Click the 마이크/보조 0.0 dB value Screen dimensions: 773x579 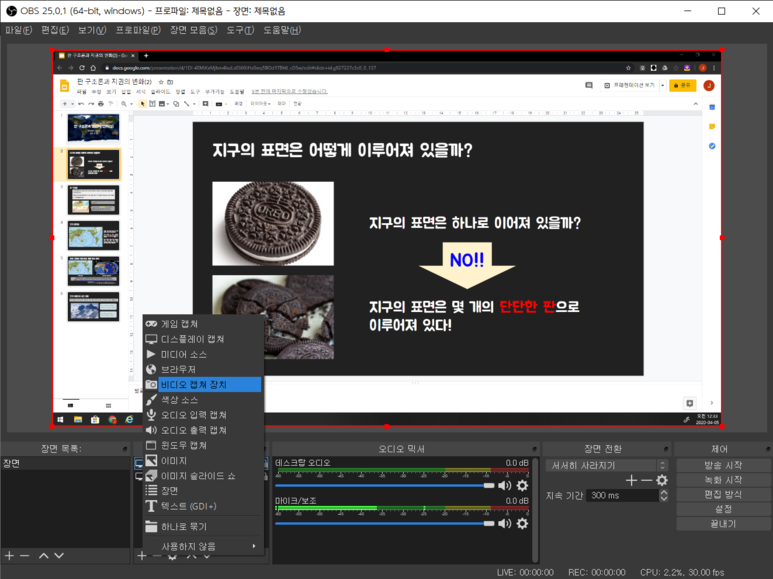point(517,501)
